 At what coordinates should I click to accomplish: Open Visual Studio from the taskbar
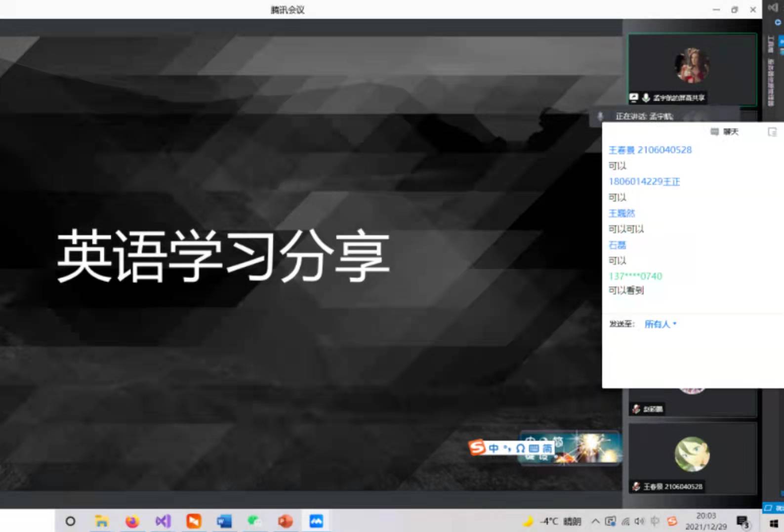click(163, 521)
